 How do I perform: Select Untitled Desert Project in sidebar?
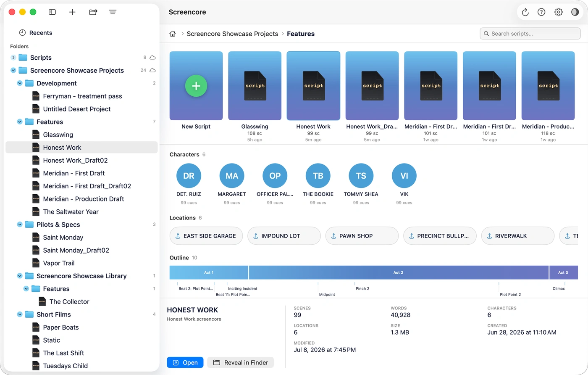click(x=82, y=109)
